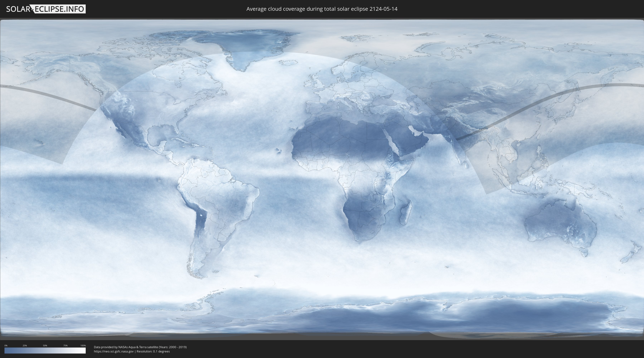Viewport: 644px width, 358px height.
Task: Click the 'Data provided by NASAs Aqua & Terra satellite' text
Action: click(126, 347)
